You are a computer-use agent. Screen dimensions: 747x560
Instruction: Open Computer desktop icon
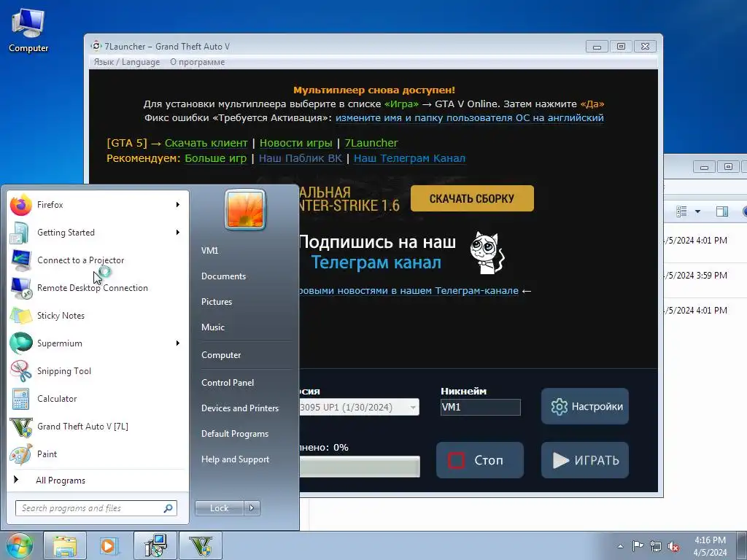click(28, 31)
